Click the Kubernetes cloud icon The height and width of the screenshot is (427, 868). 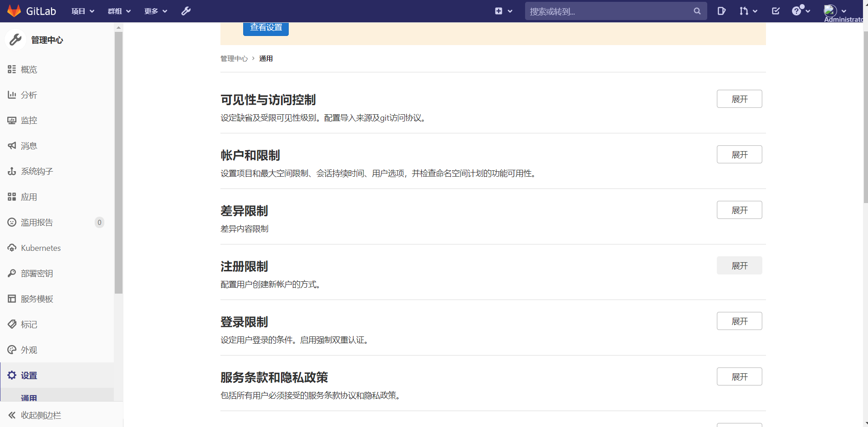12,248
